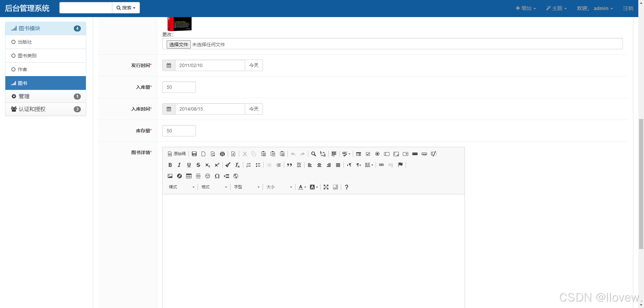Toggle 原始碼 source view
The image size is (644, 308).
(x=177, y=154)
